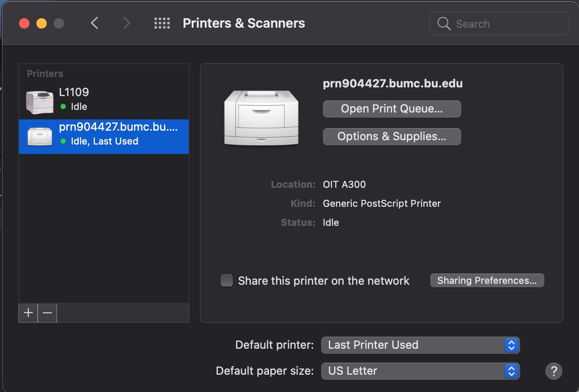579x392 pixels.
Task: Open the Default printer dropdown
Action: [x=420, y=345]
